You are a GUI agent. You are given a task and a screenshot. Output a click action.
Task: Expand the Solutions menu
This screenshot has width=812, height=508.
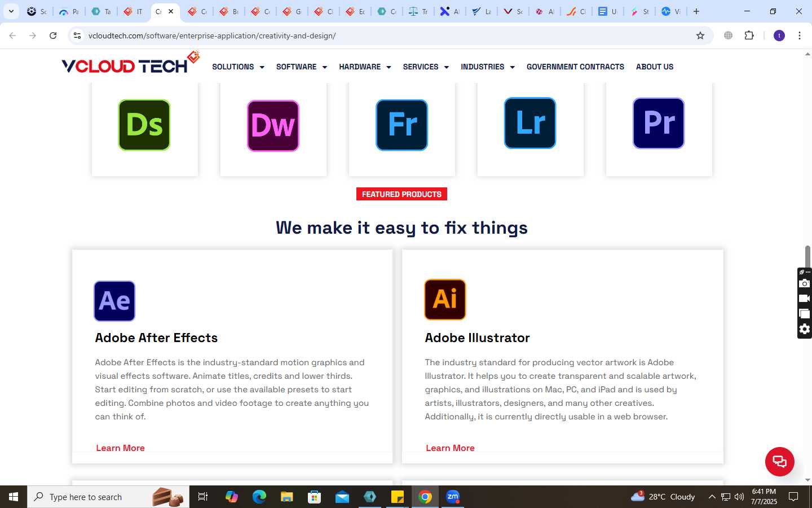click(238, 67)
